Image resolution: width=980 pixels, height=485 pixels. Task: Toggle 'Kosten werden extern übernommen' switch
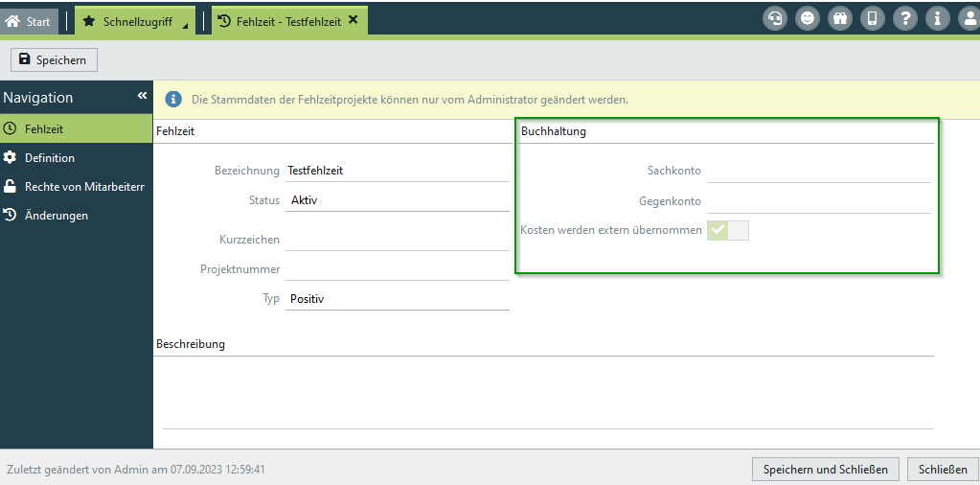[x=727, y=230]
